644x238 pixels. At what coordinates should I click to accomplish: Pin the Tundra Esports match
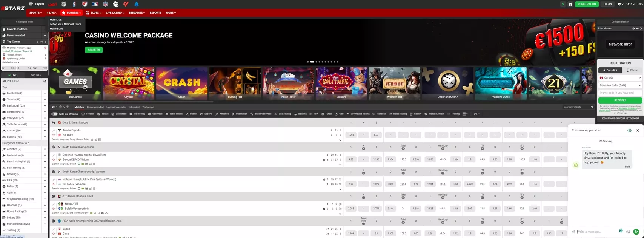tap(54, 130)
